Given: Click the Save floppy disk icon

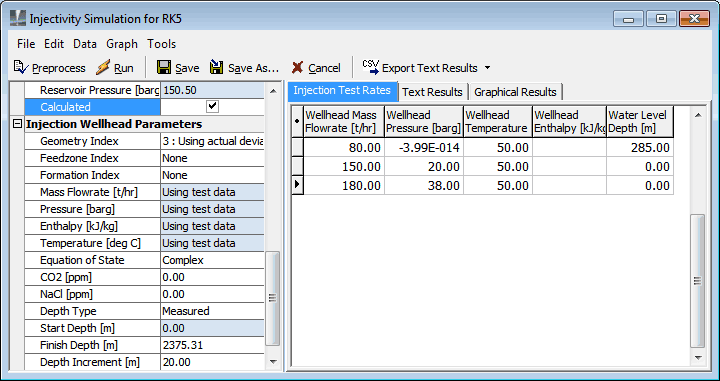Looking at the screenshot, I should pos(164,68).
